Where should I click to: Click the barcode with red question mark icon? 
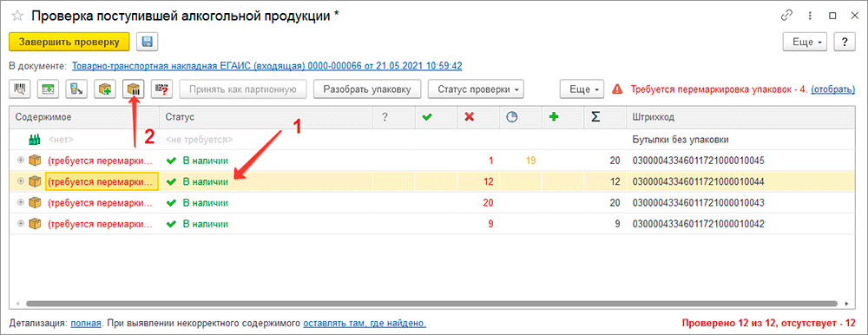[161, 89]
